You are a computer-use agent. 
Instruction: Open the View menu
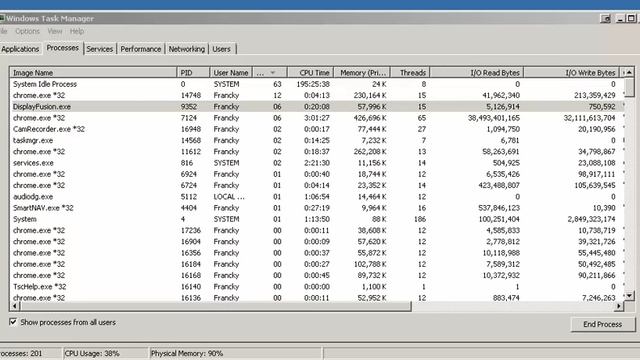click(55, 31)
